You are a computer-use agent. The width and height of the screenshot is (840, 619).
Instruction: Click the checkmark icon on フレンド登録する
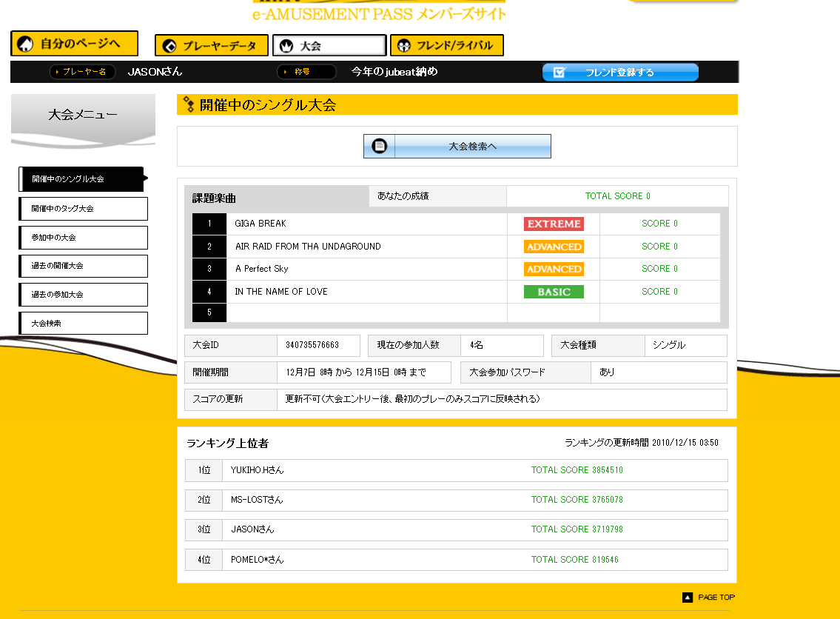(x=559, y=72)
